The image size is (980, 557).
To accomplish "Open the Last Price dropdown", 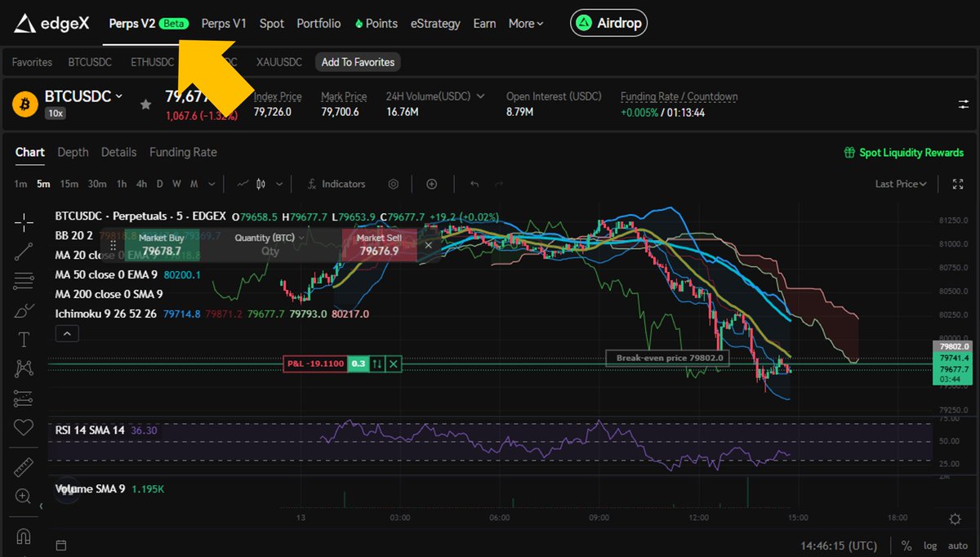I will tap(901, 184).
